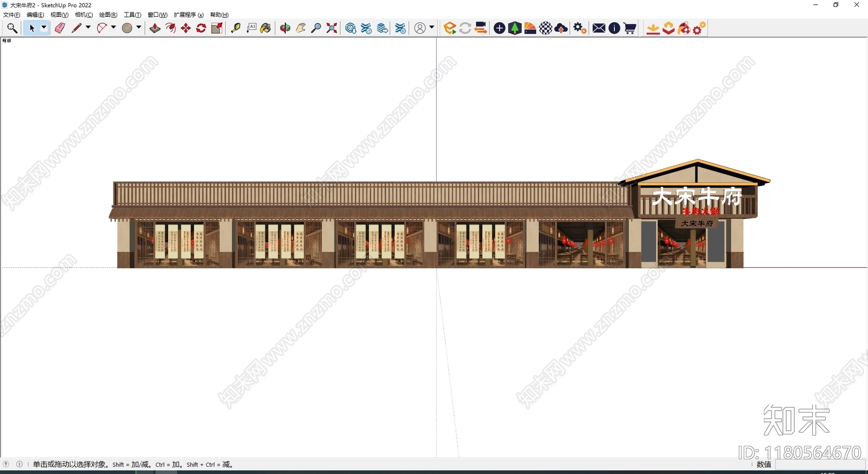
Task: Open Enscape general settings gears icon
Action: click(580, 28)
